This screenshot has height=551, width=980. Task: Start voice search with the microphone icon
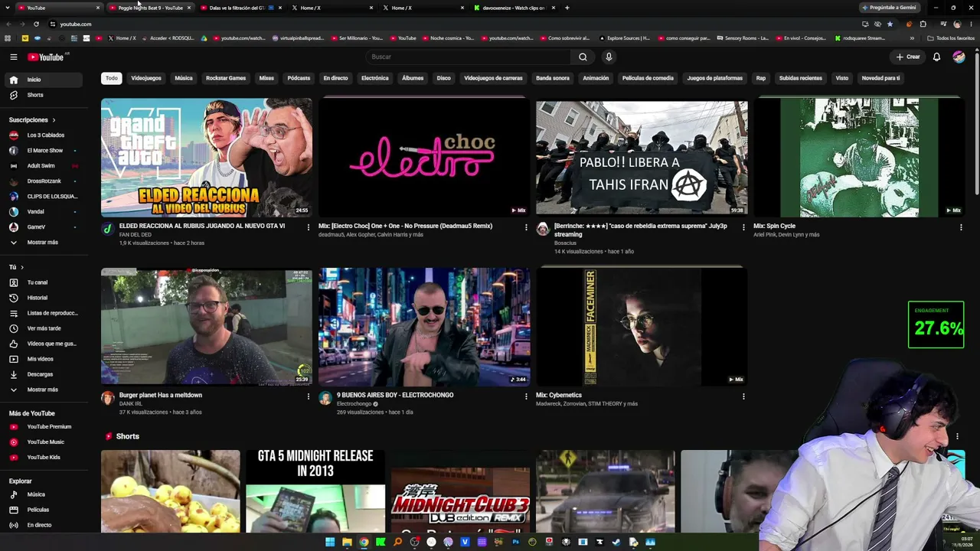(609, 57)
